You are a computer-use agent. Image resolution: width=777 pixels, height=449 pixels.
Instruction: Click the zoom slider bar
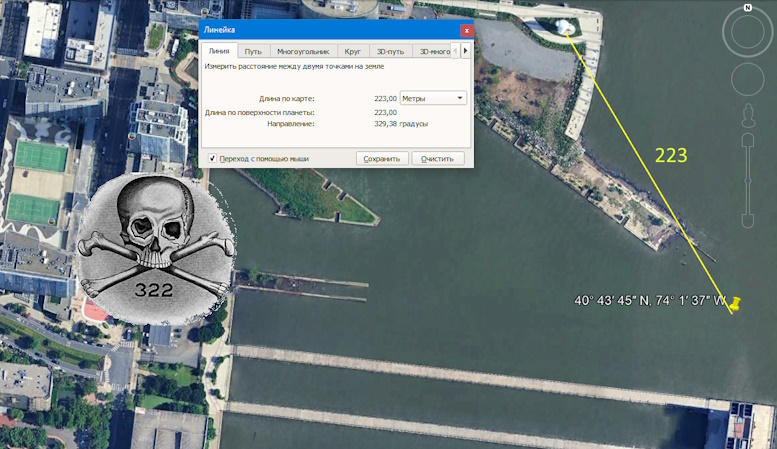click(748, 181)
